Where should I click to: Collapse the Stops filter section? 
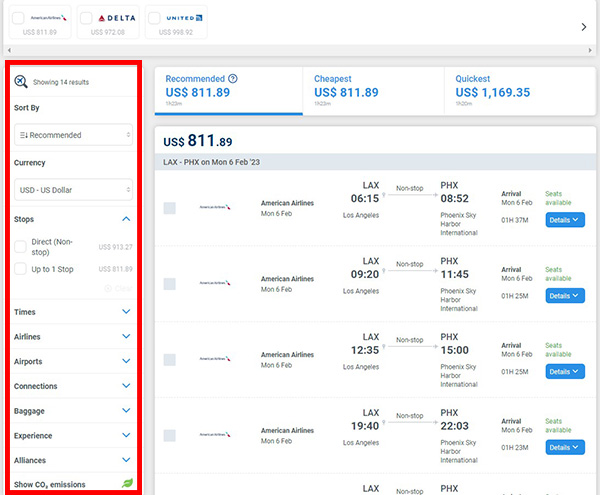126,219
